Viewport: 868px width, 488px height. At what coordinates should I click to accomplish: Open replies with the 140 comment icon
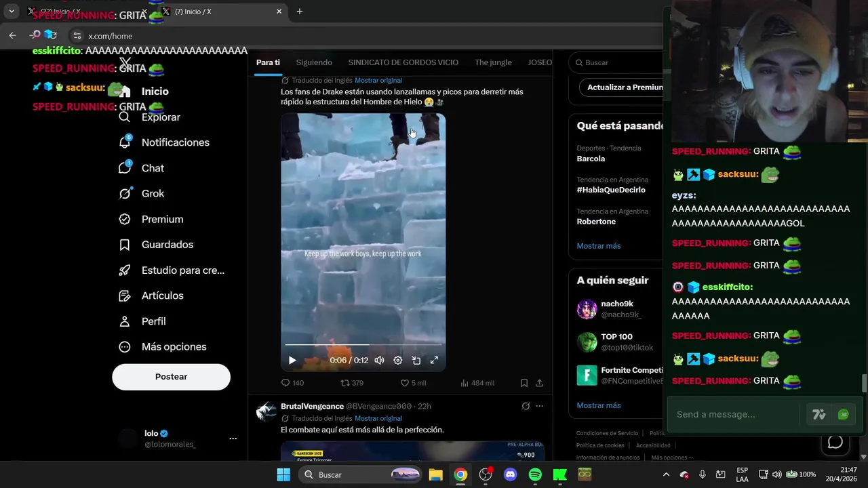[x=292, y=383]
